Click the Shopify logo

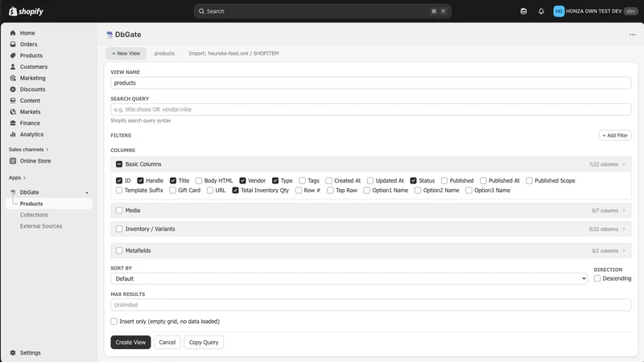26,11
